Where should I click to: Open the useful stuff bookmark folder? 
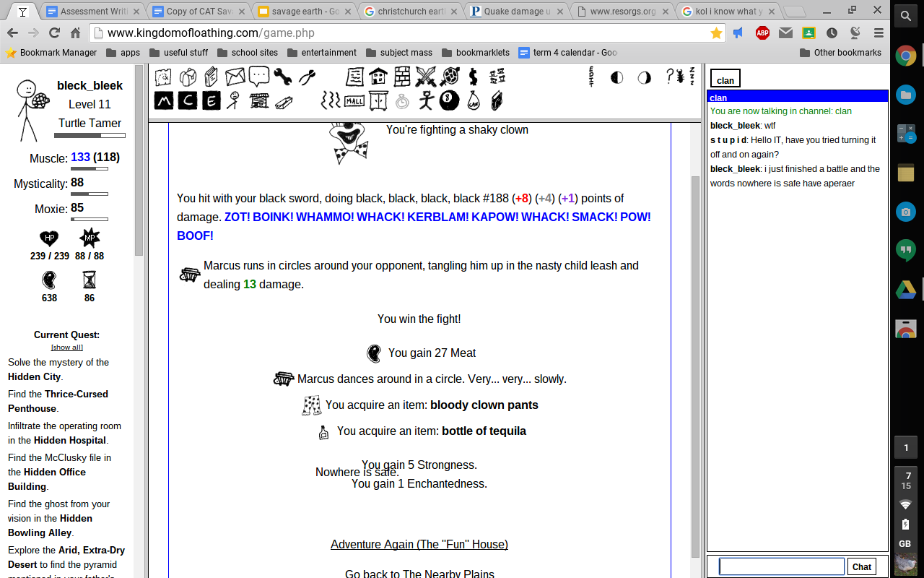(178, 53)
